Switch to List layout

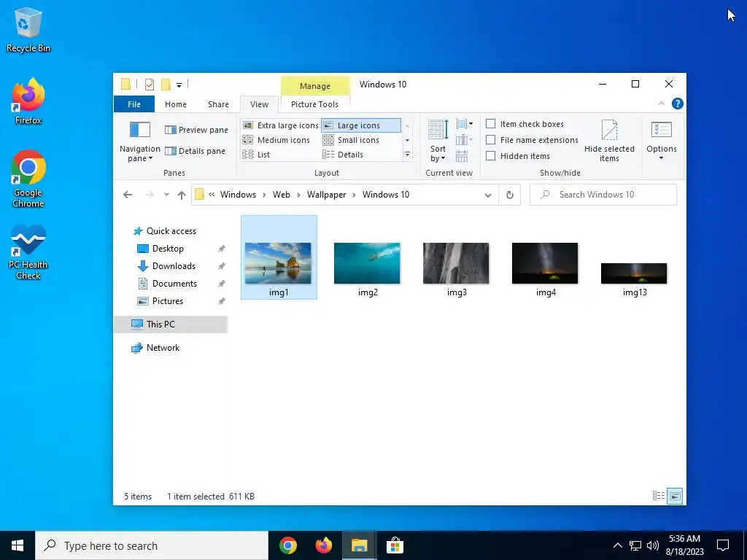pyautogui.click(x=256, y=155)
